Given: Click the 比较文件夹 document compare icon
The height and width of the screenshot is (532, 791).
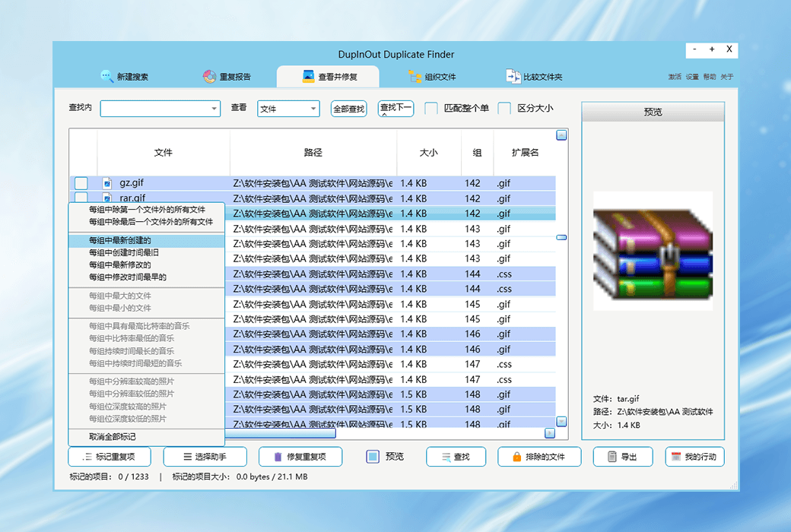Looking at the screenshot, I should (x=513, y=76).
